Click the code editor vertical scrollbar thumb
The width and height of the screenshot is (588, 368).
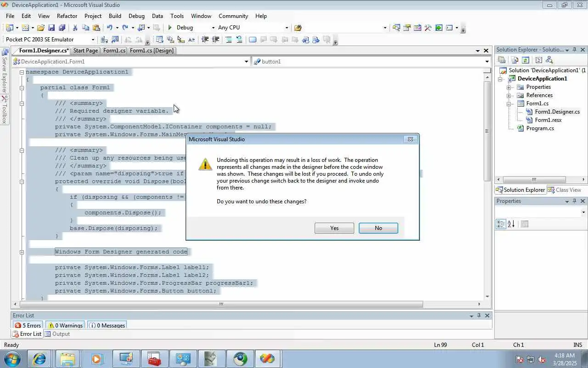(x=487, y=131)
